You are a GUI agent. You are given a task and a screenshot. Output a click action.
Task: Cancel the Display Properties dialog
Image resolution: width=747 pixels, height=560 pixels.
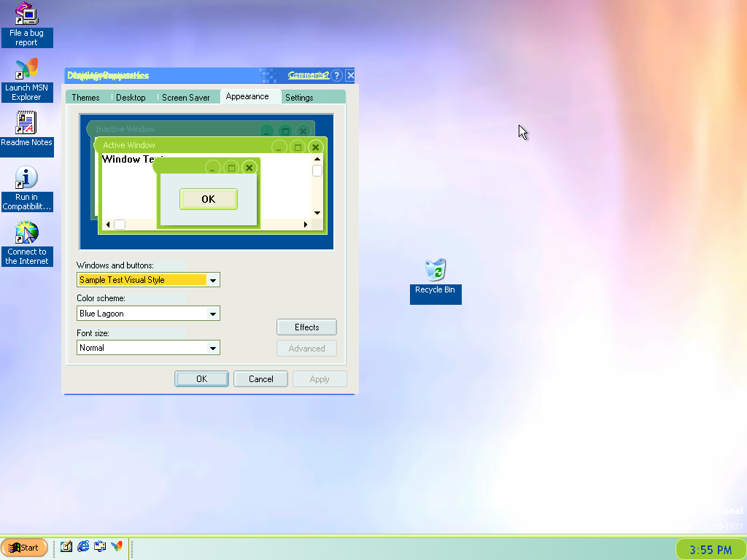(260, 379)
